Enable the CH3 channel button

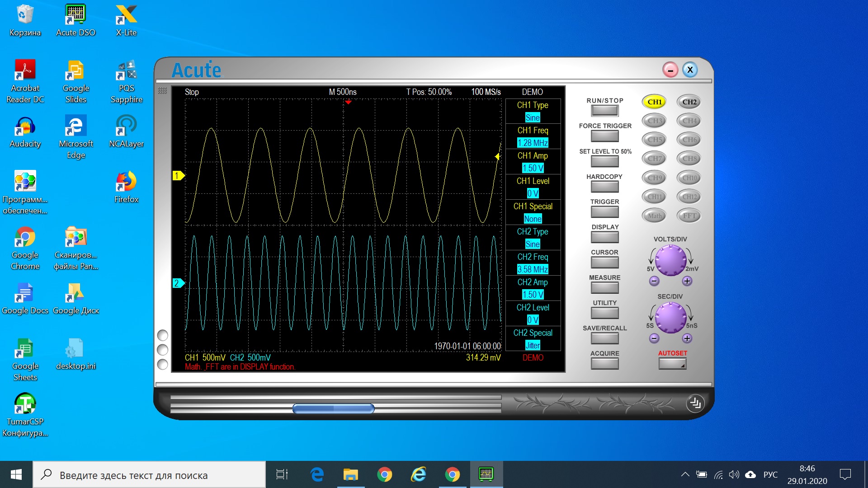tap(654, 121)
